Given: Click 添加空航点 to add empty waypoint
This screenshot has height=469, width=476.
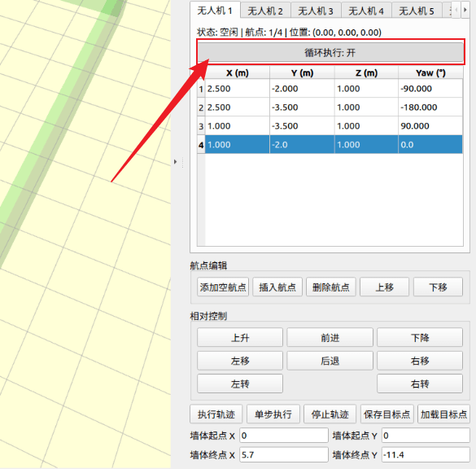Looking at the screenshot, I should [x=223, y=287].
